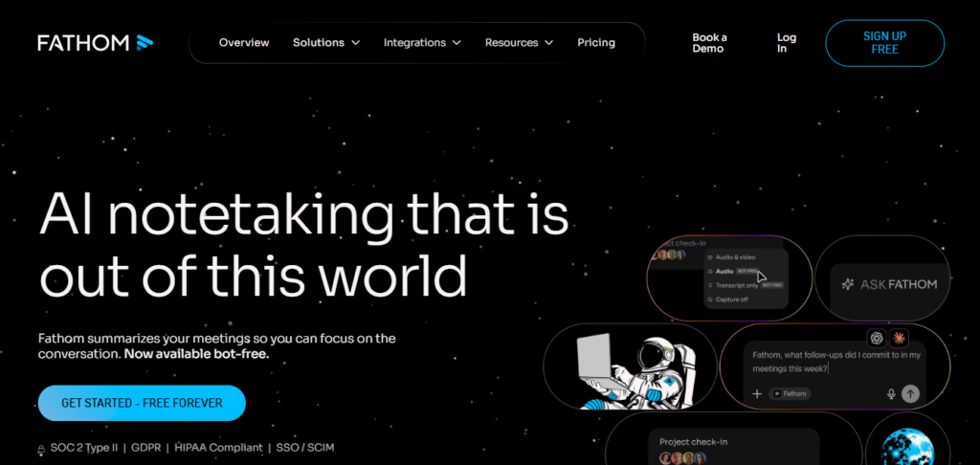The height and width of the screenshot is (465, 980).
Task: Click the HIPAA Compliant text
Action: (x=218, y=448)
